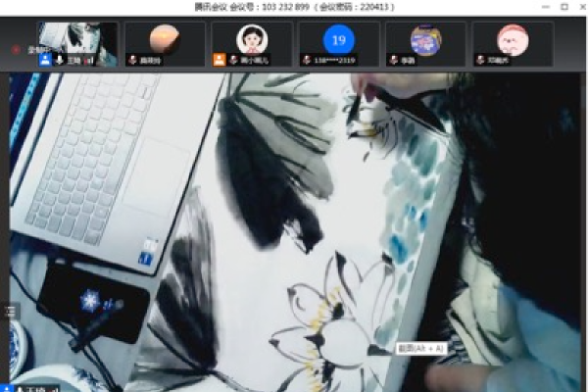
Task: Maximize the Tencent Meeting window
Action: (x=564, y=7)
